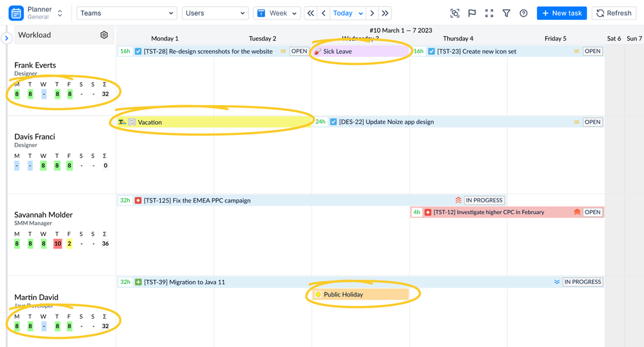Image resolution: width=644 pixels, height=347 pixels.
Task: Click Frank Everts user name
Action: click(x=35, y=65)
